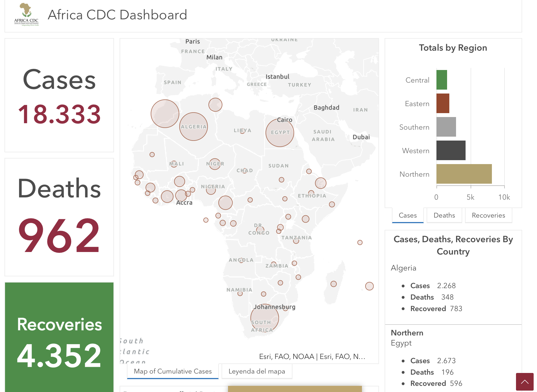Click Egypt's Cases 2.673 value
This screenshot has width=537, height=392.
(x=446, y=361)
